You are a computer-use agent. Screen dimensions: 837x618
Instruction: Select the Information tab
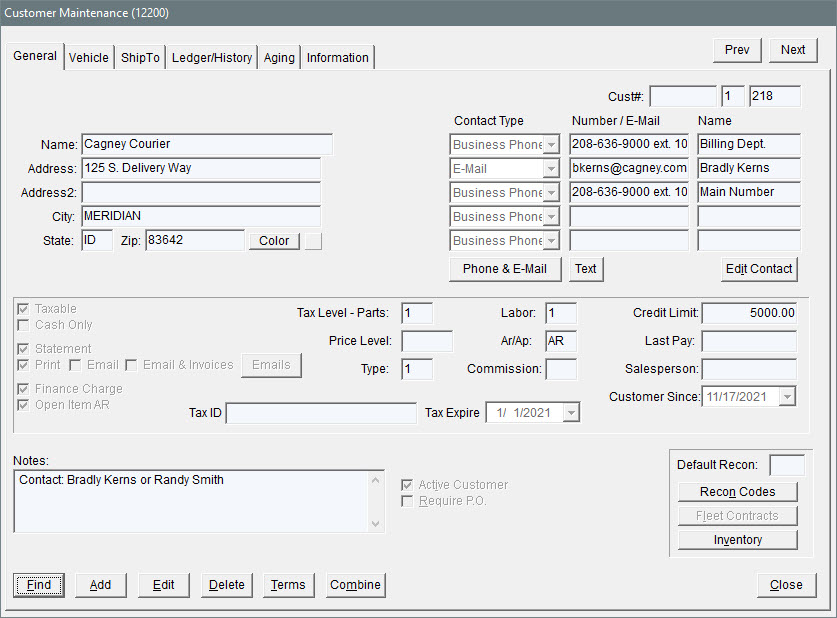pos(337,58)
